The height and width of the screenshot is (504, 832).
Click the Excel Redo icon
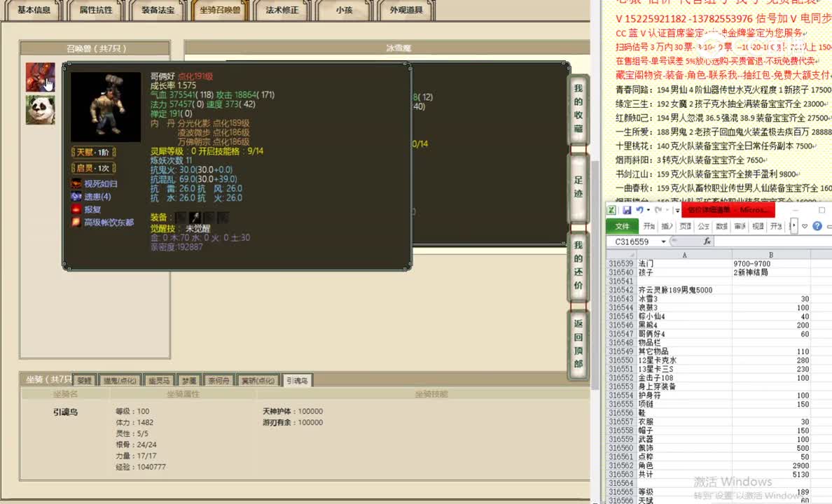658,210
